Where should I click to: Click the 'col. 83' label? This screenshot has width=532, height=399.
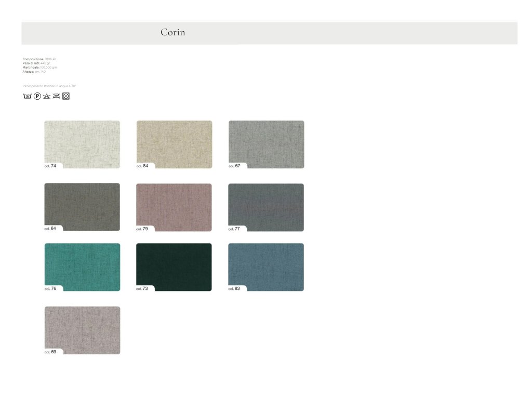234,289
